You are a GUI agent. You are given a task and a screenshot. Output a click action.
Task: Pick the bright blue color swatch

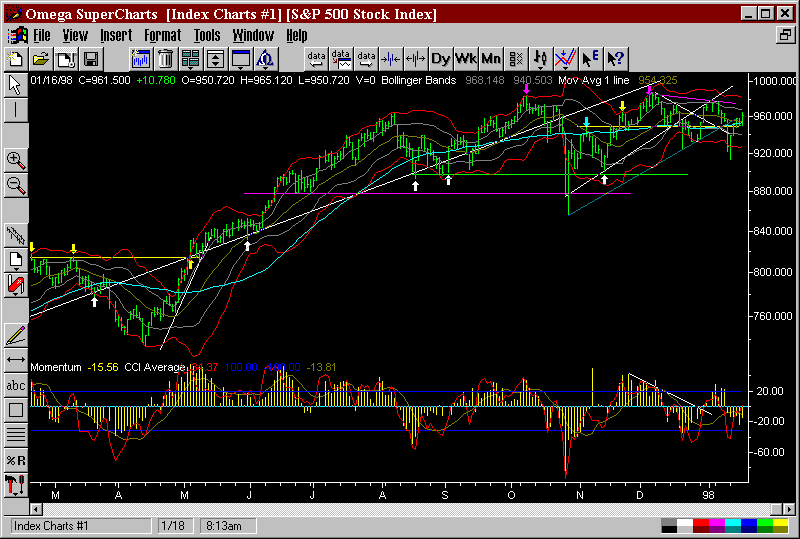[748, 525]
